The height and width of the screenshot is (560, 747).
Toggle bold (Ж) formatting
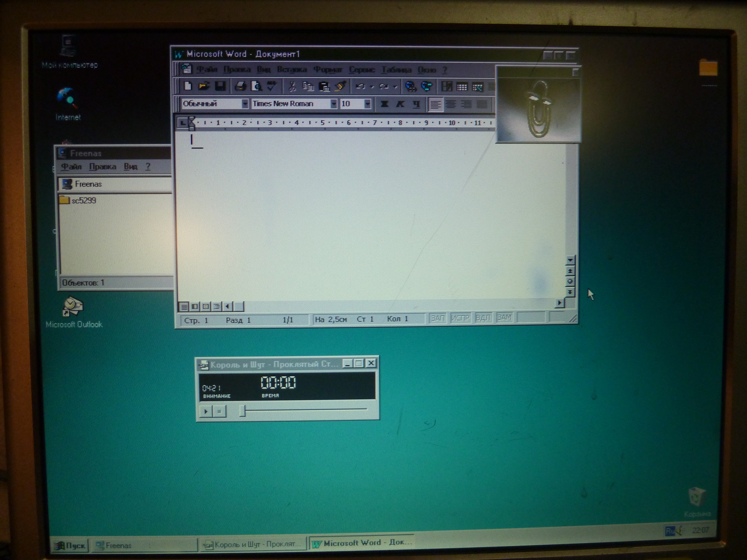384,104
